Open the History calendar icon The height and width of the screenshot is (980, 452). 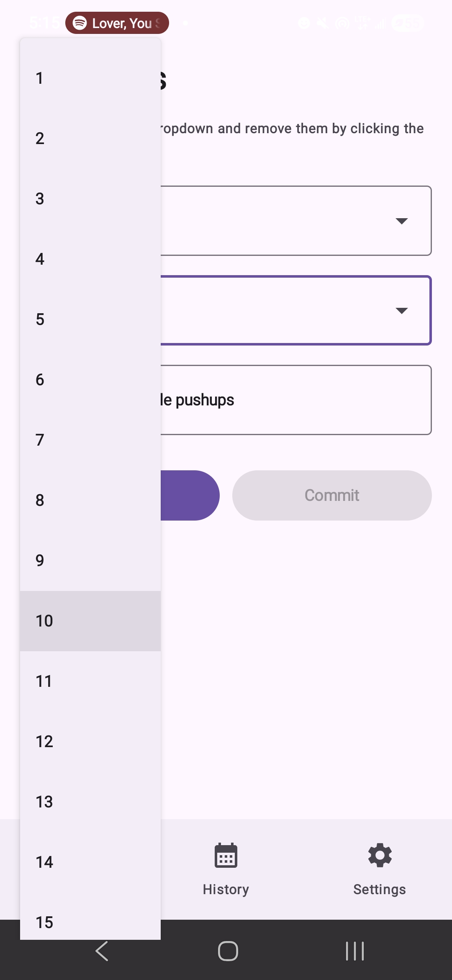pos(226,855)
